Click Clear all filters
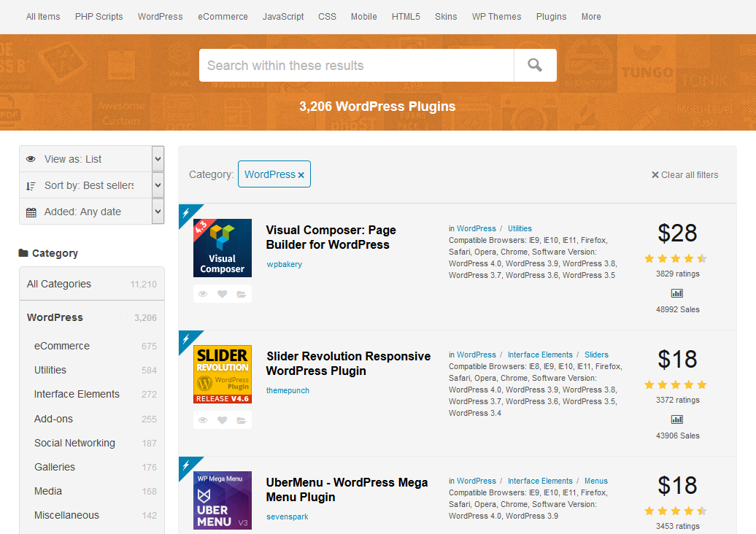Screen dimensions: 756x534 pyautogui.click(x=684, y=175)
